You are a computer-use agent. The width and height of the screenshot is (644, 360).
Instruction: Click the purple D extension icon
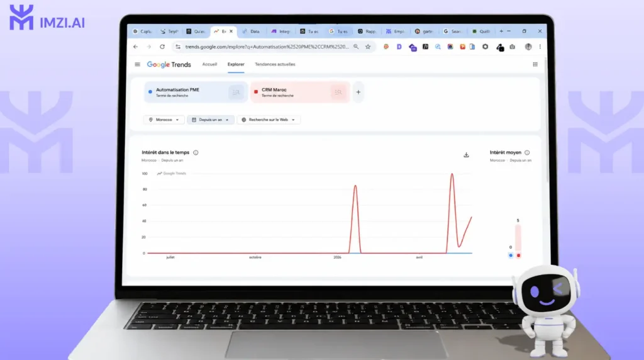point(399,47)
